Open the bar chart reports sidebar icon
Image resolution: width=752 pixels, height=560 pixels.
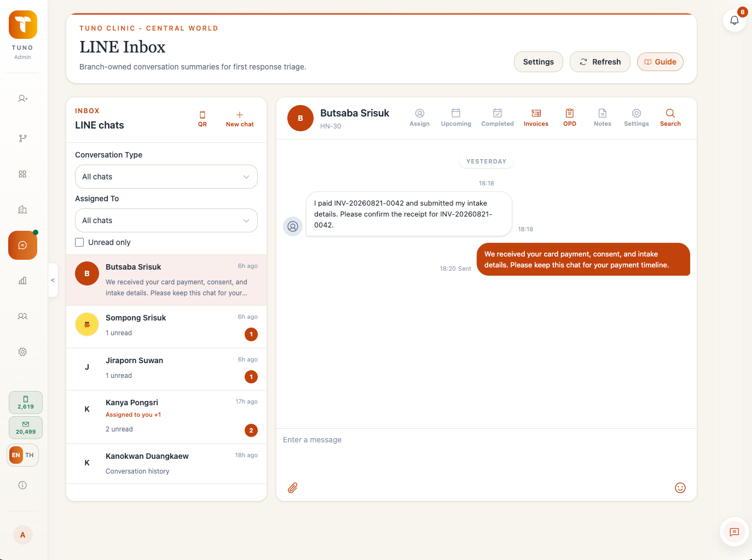point(22,281)
